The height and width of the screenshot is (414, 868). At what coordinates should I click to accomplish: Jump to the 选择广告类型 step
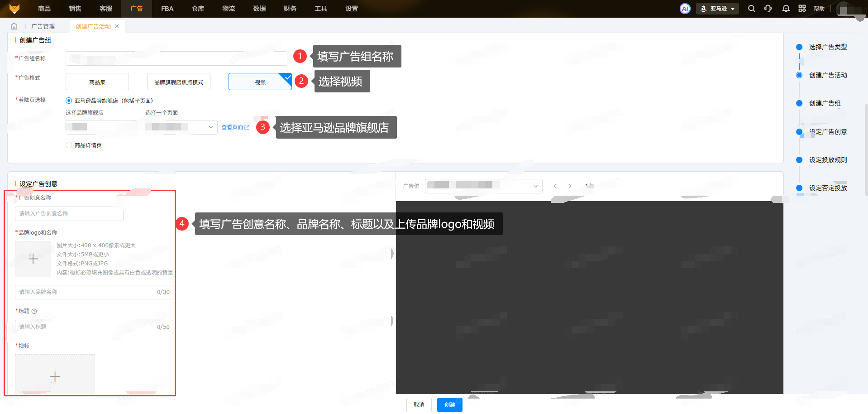click(828, 47)
